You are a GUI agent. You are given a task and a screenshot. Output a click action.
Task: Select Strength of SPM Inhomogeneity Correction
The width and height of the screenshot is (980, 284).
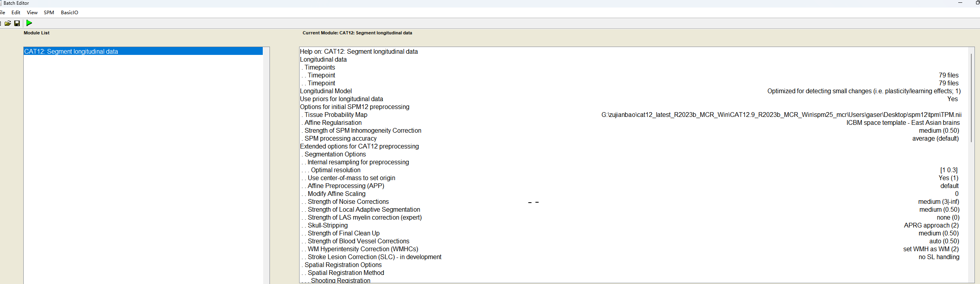point(362,131)
